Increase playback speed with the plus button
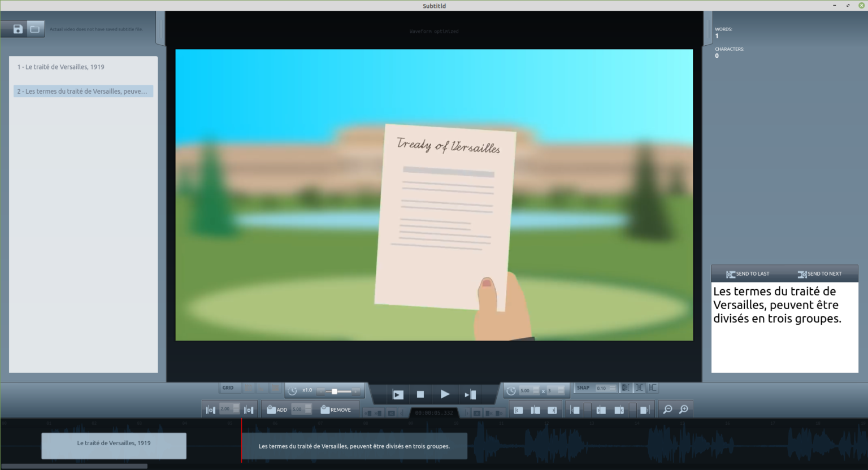Image resolution: width=868 pixels, height=470 pixels. click(355, 391)
